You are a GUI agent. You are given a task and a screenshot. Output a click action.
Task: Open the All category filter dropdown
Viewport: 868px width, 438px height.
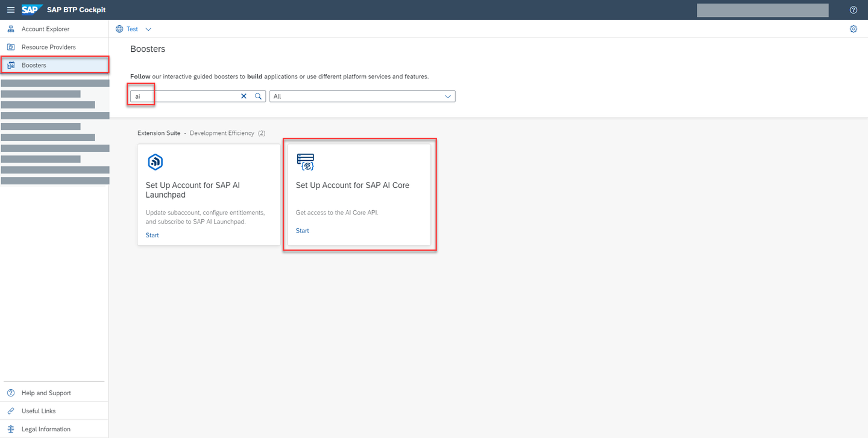click(362, 96)
